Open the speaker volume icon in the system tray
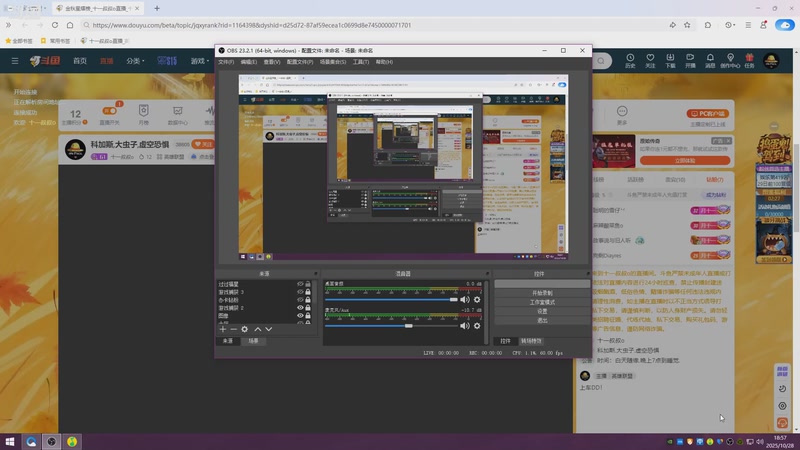This screenshot has width=800, height=450. 760,441
